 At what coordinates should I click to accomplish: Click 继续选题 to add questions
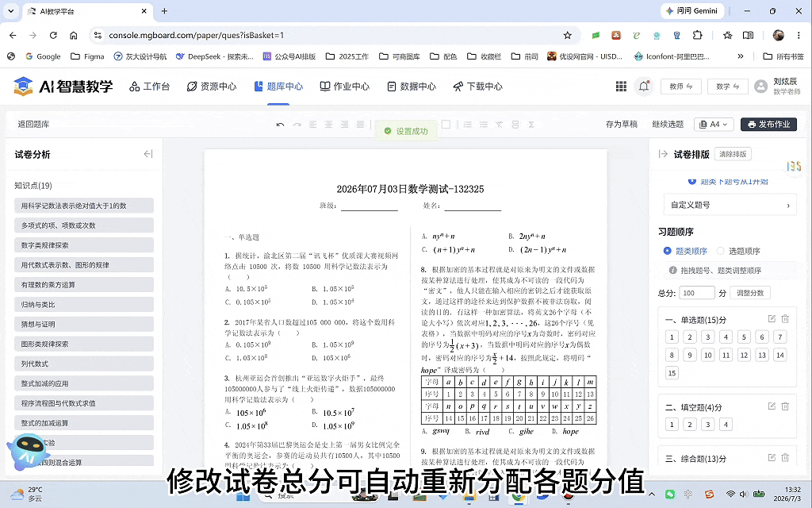(x=668, y=125)
